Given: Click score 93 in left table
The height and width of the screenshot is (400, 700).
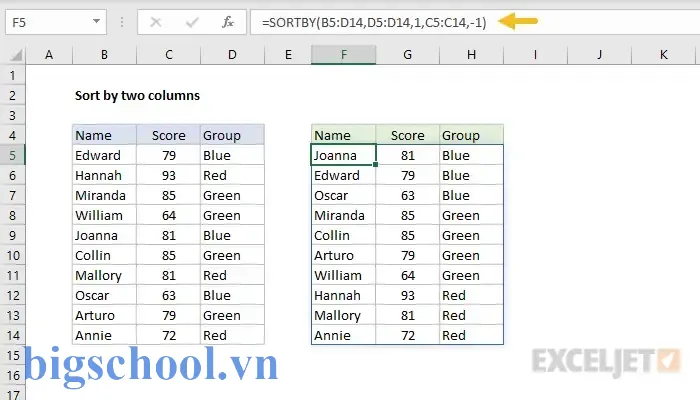Looking at the screenshot, I should tap(169, 175).
